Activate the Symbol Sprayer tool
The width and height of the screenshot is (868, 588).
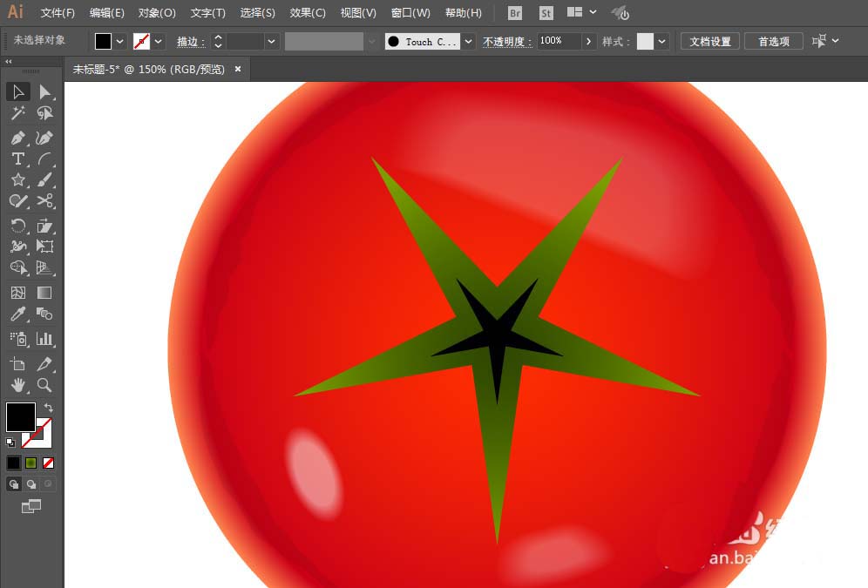17,339
